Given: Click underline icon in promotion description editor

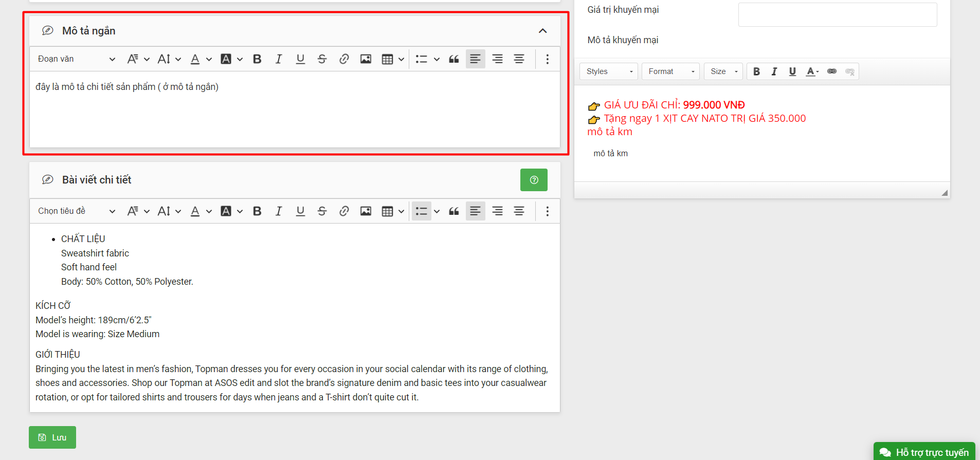Looking at the screenshot, I should (792, 71).
